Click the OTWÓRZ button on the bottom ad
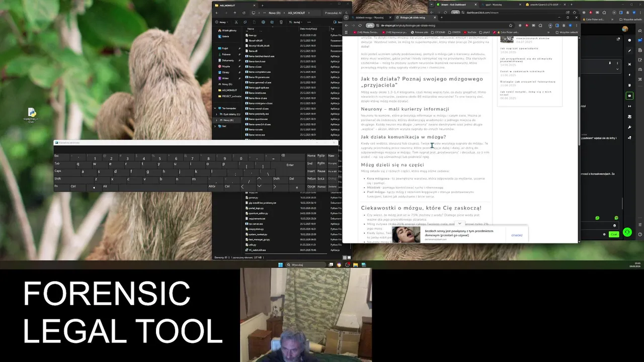The height and width of the screenshot is (362, 644). tap(517, 235)
